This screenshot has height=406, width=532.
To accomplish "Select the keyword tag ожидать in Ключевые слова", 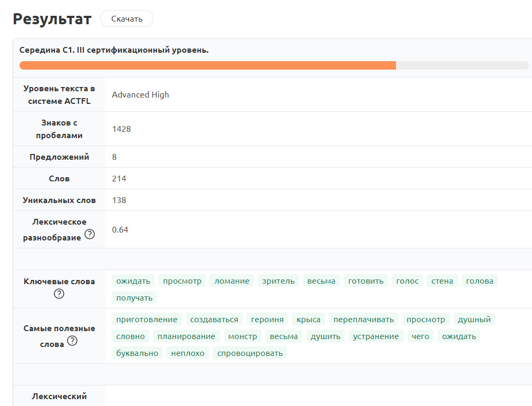I will [x=133, y=281].
